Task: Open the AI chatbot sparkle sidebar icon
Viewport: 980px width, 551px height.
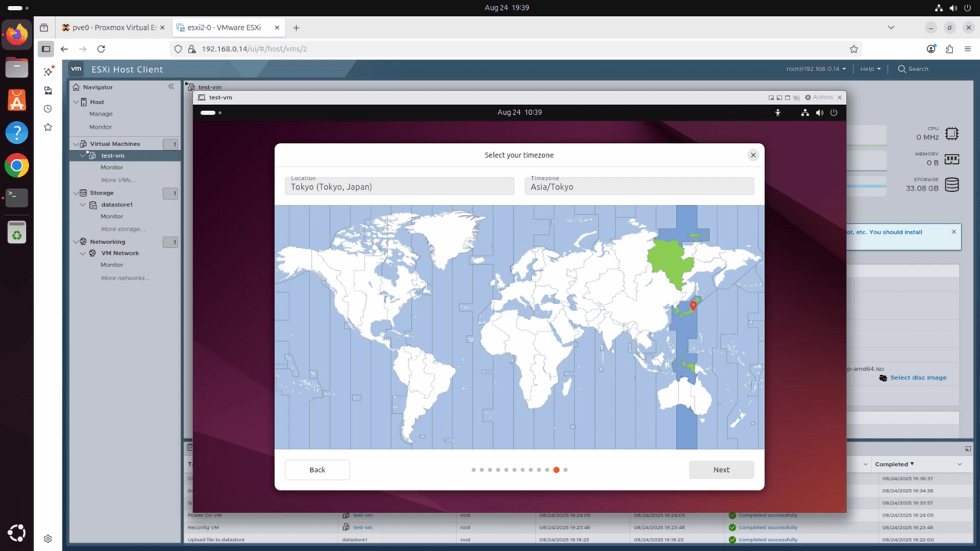Action: [47, 71]
